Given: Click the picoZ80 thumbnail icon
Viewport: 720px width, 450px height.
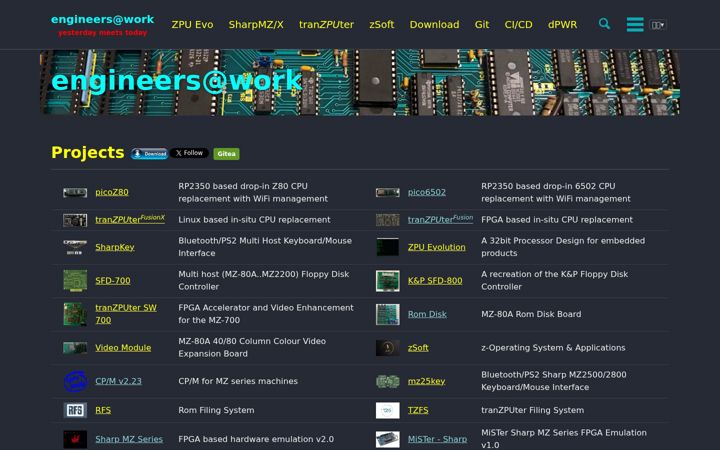Looking at the screenshot, I should coord(75,192).
